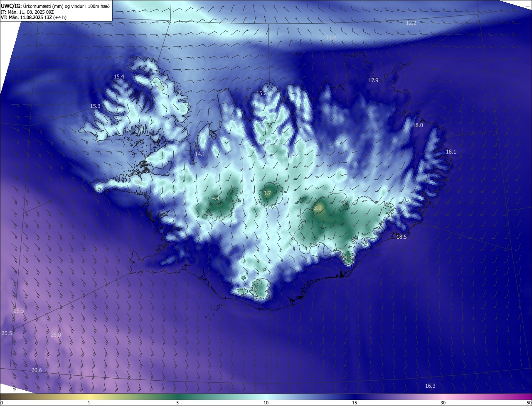This screenshot has width=532, height=406.
Task: Click the color scale label 1
Action: click(x=89, y=403)
